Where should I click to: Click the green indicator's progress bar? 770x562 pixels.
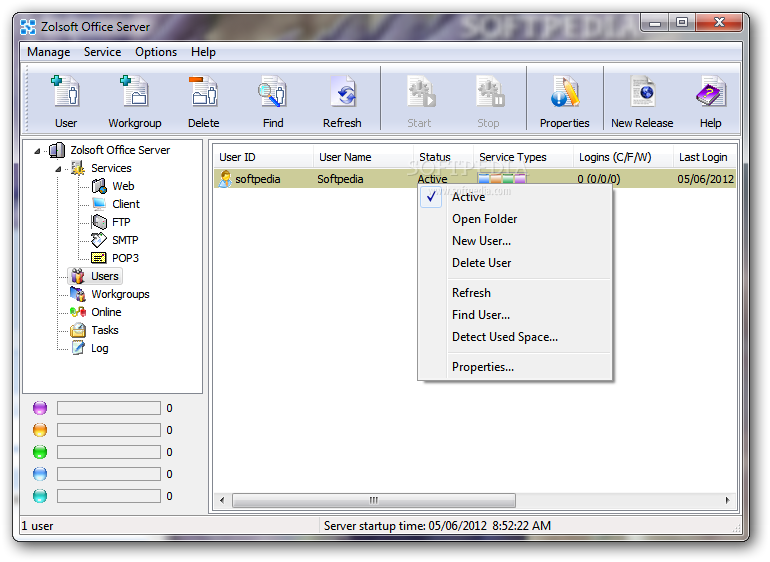point(109,452)
